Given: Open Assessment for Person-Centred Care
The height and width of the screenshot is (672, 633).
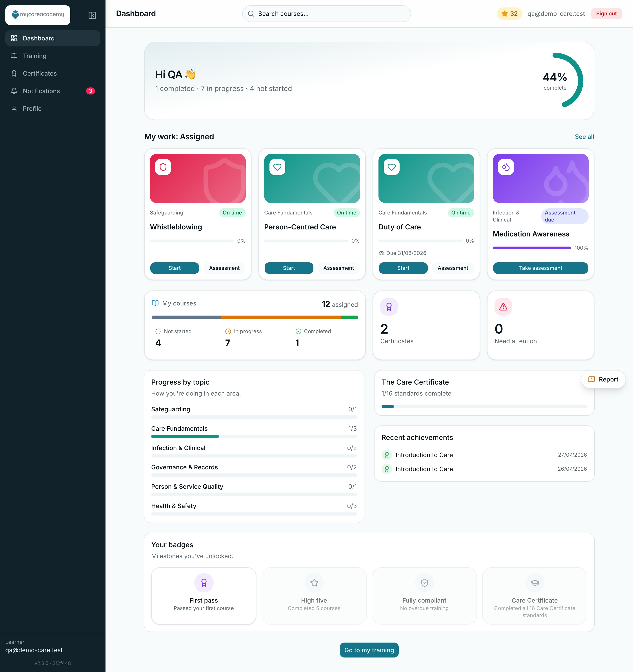Looking at the screenshot, I should pyautogui.click(x=338, y=268).
